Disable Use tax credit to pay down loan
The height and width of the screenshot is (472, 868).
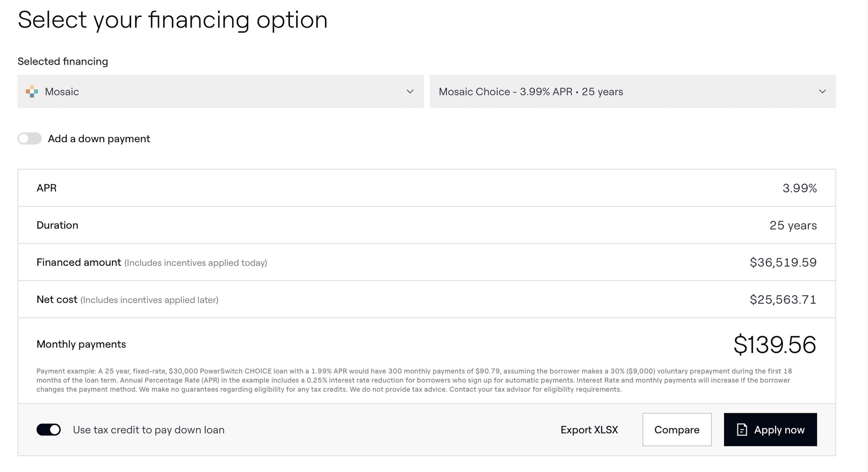[x=49, y=430]
